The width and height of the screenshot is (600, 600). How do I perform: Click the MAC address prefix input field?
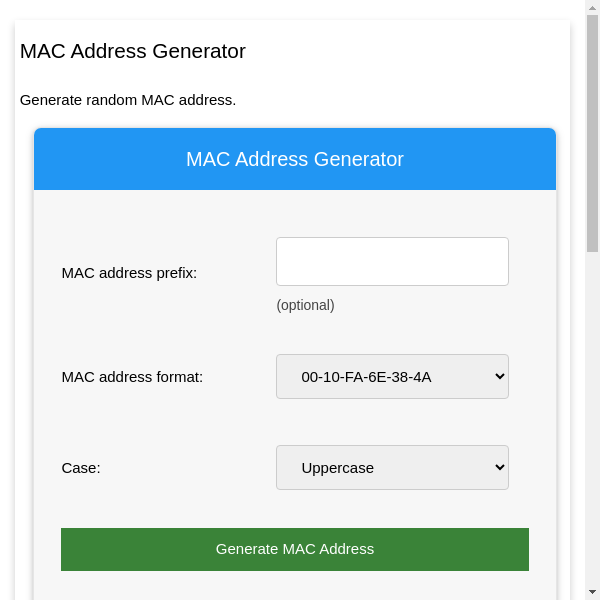coord(392,261)
